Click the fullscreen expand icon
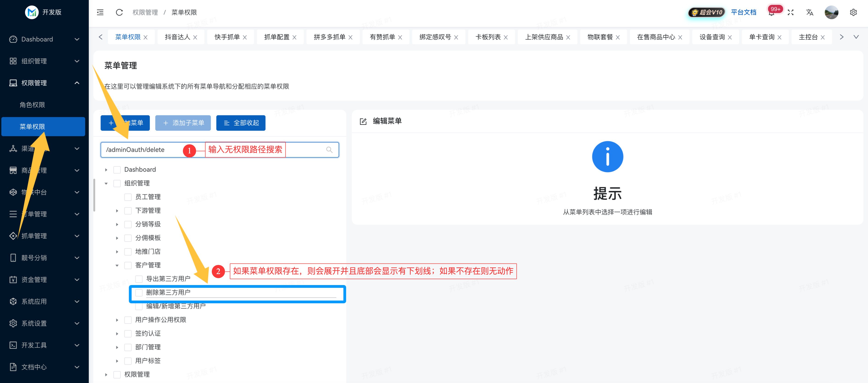 click(791, 12)
